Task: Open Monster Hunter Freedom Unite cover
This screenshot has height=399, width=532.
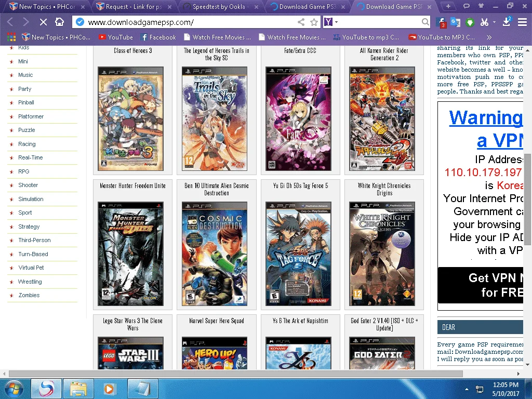Action: click(130, 254)
